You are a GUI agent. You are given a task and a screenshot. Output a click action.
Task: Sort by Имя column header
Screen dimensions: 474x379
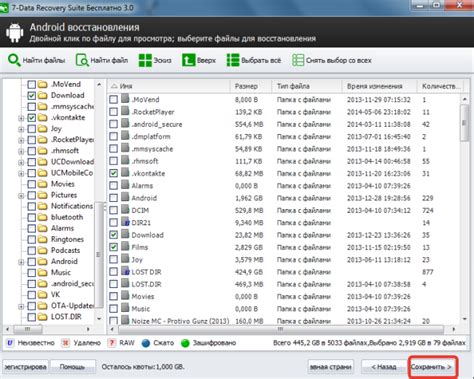[169, 86]
